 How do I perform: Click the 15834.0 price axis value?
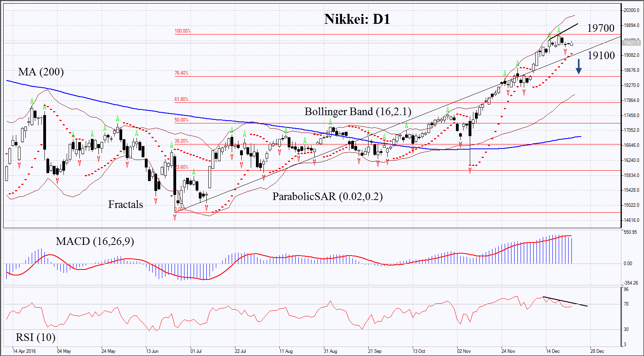(631, 175)
